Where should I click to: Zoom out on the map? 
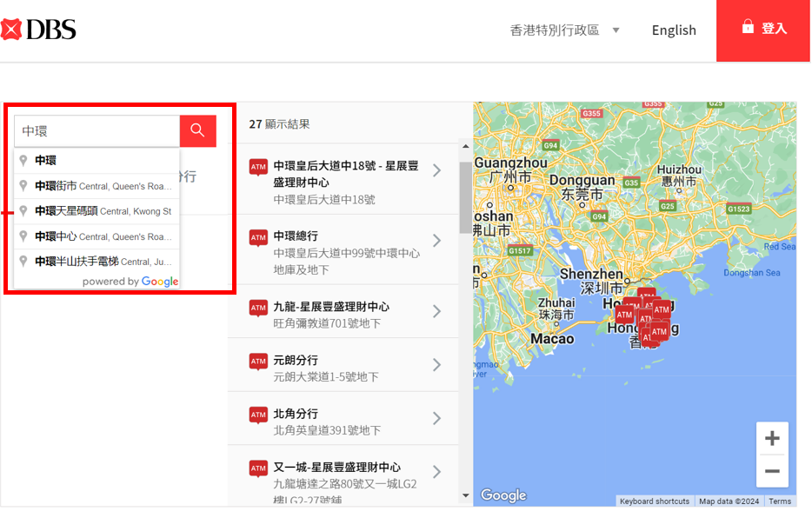pyautogui.click(x=771, y=472)
